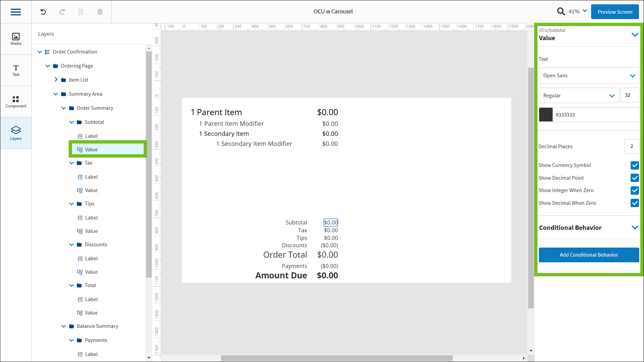Click the new page icon in toolbar
Viewport: 644px width, 362px height.
point(80,11)
